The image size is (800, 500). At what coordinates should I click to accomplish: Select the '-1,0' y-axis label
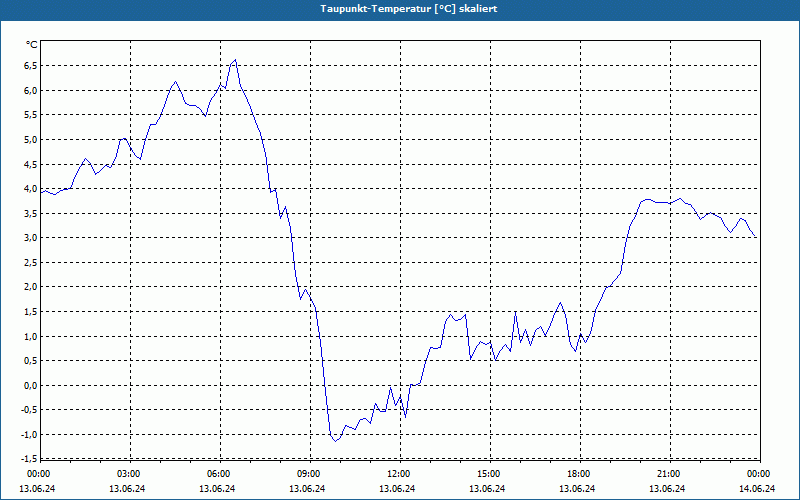pyautogui.click(x=29, y=435)
